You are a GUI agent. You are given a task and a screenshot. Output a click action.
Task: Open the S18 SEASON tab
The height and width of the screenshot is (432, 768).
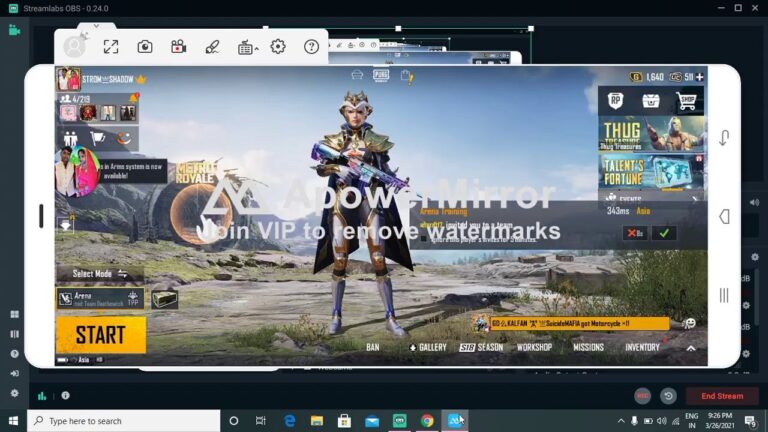481,347
